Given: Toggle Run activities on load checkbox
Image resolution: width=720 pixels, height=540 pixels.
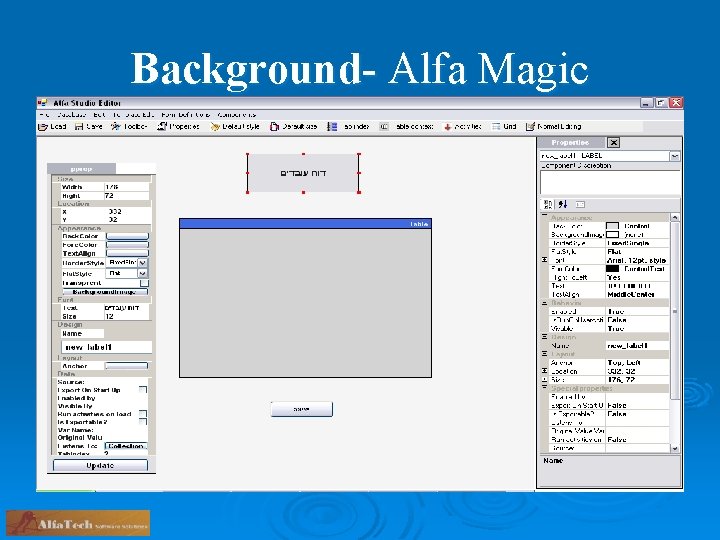Looking at the screenshot, I should (143, 414).
